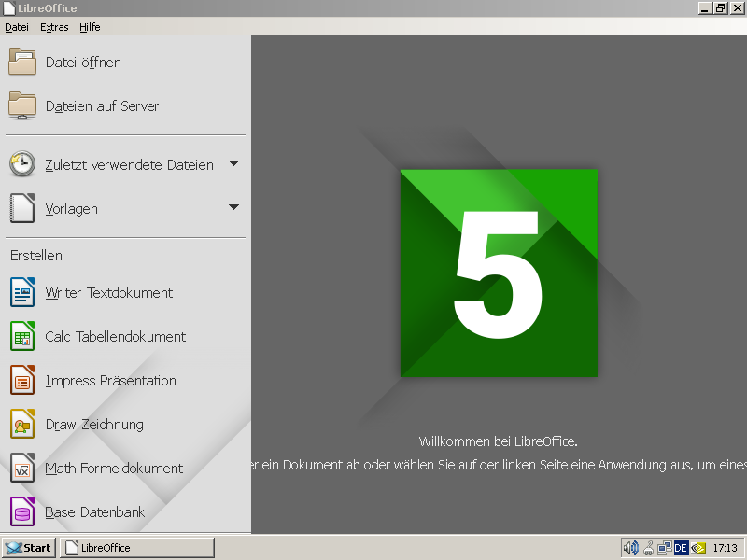Minimize the LibreOffice window
The image size is (747, 560).
pos(705,8)
